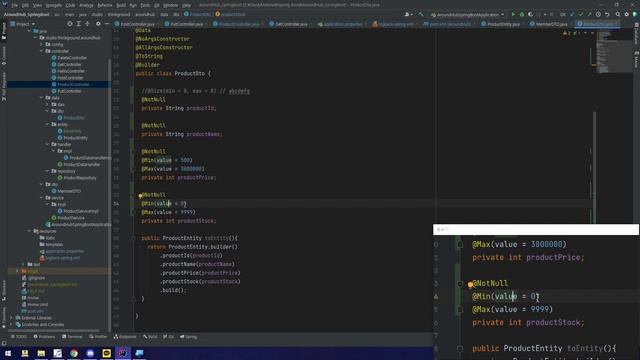The image size is (640, 360).
Task: Expand Scratches and Consoles node
Action: point(11,324)
